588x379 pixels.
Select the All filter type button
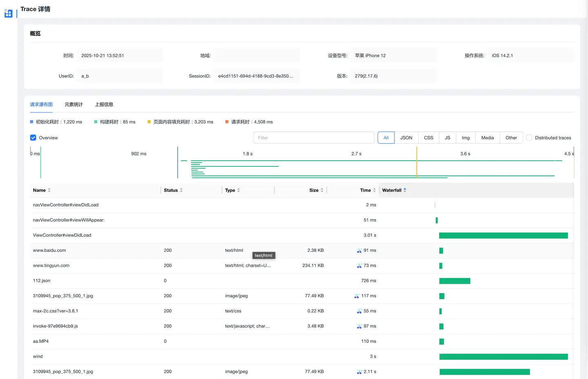click(386, 138)
